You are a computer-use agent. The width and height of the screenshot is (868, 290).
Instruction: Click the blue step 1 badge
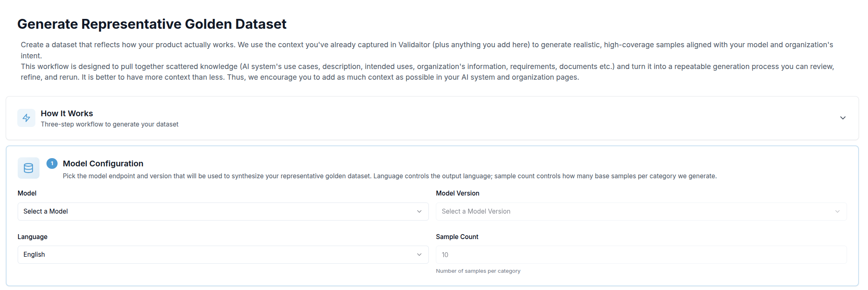point(52,163)
